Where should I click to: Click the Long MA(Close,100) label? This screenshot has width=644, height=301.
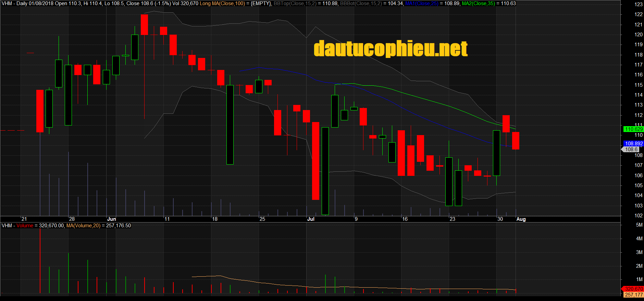coord(222,3)
